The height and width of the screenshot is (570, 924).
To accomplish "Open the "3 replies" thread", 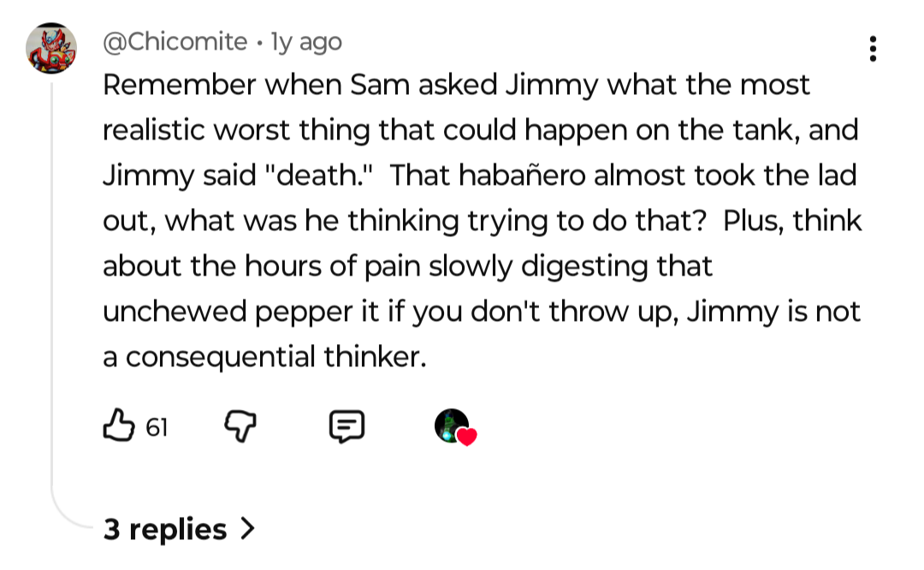I will pyautogui.click(x=165, y=529).
